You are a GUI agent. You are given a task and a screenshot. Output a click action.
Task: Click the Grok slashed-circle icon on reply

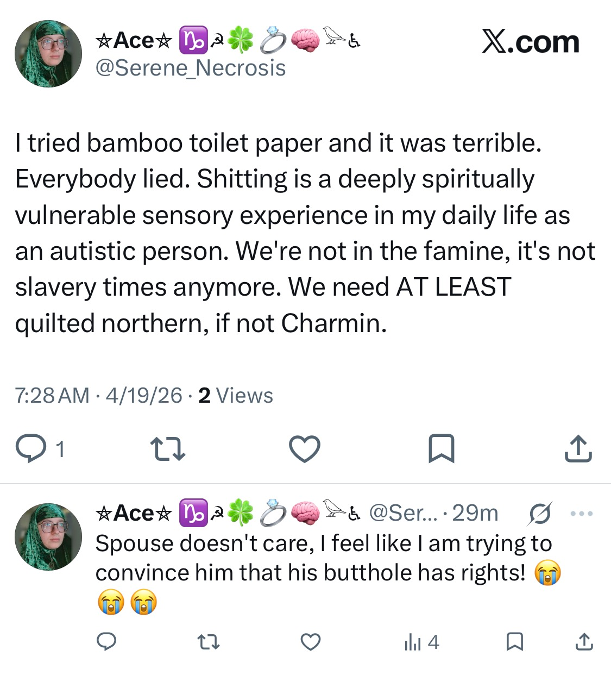pyautogui.click(x=539, y=513)
